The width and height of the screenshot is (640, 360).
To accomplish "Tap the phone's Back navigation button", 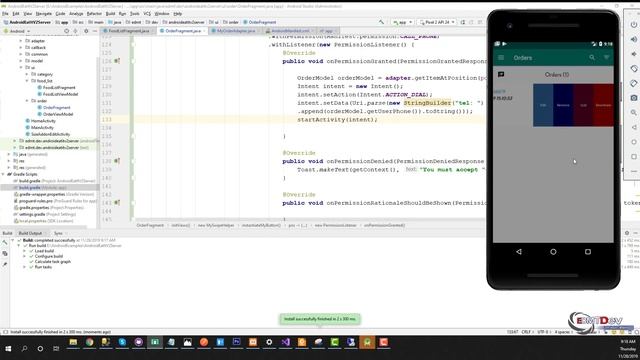I will [519, 252].
